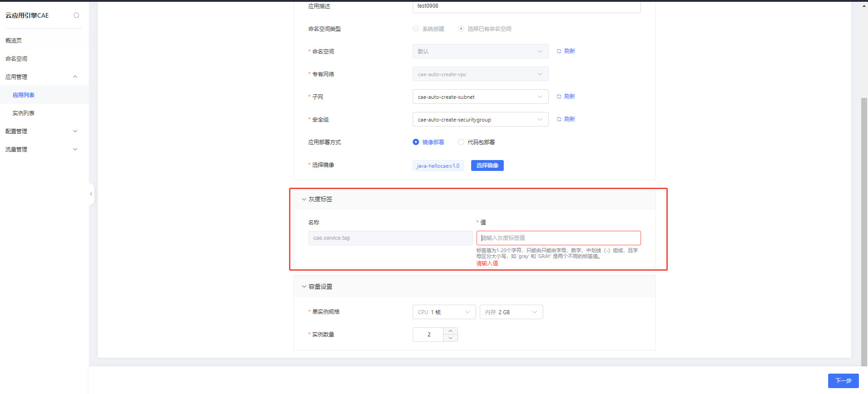Click the 选择镜像 button

[487, 165]
